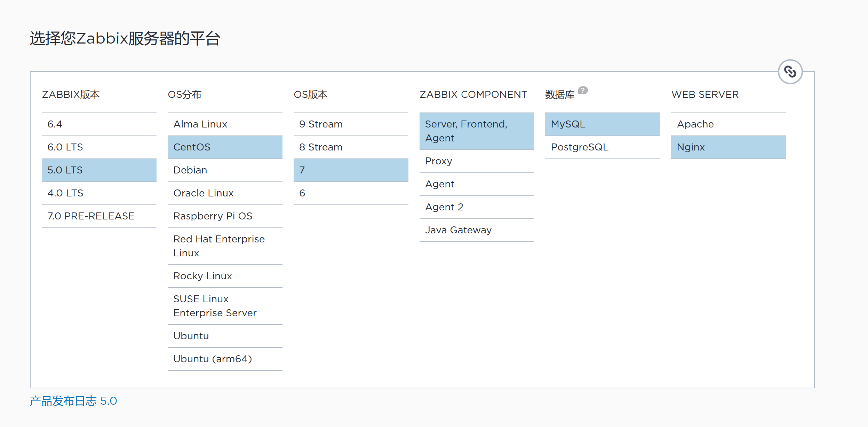Select Zabbix version 6.4
The image size is (868, 427).
pyautogui.click(x=99, y=124)
